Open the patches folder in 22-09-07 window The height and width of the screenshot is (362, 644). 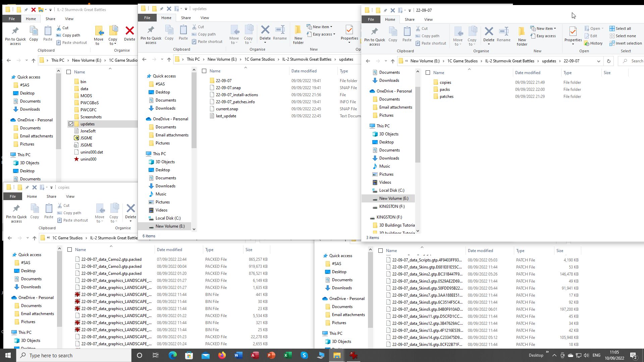[x=446, y=97]
